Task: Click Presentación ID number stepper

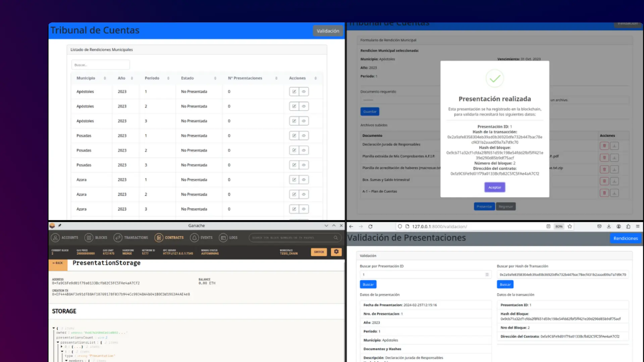Action: pos(487,275)
